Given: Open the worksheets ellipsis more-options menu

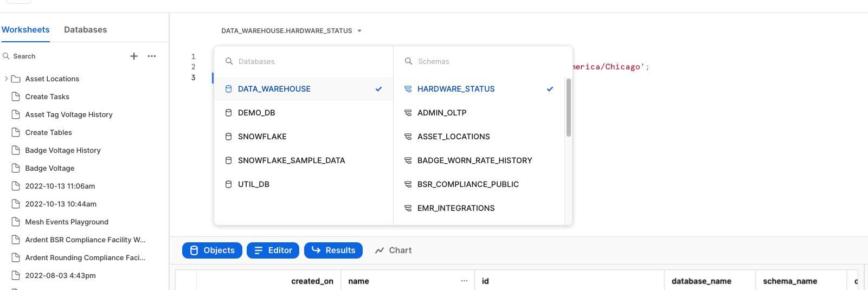Looking at the screenshot, I should click(x=152, y=56).
